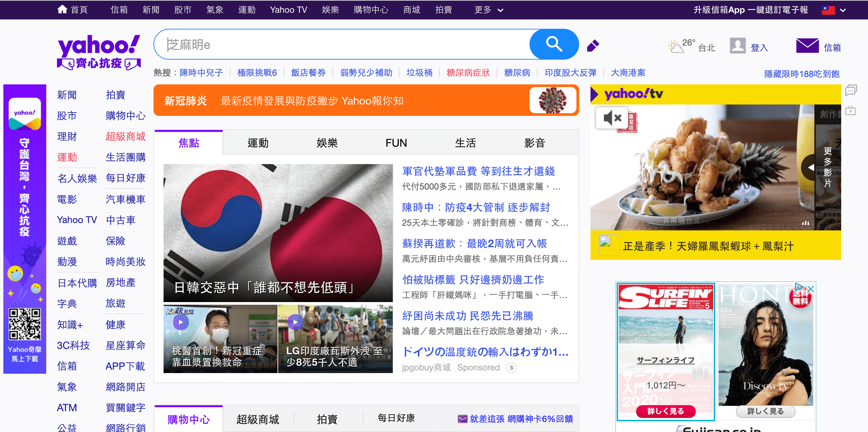This screenshot has width=868, height=432.
Task: Click the Sponsored dollar icon
Action: 511,368
